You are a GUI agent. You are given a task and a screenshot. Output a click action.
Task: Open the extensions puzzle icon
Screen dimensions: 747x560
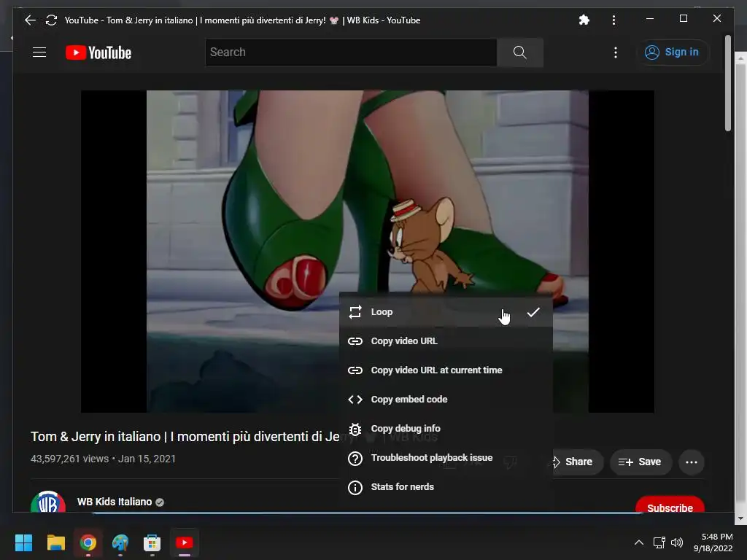tap(584, 20)
